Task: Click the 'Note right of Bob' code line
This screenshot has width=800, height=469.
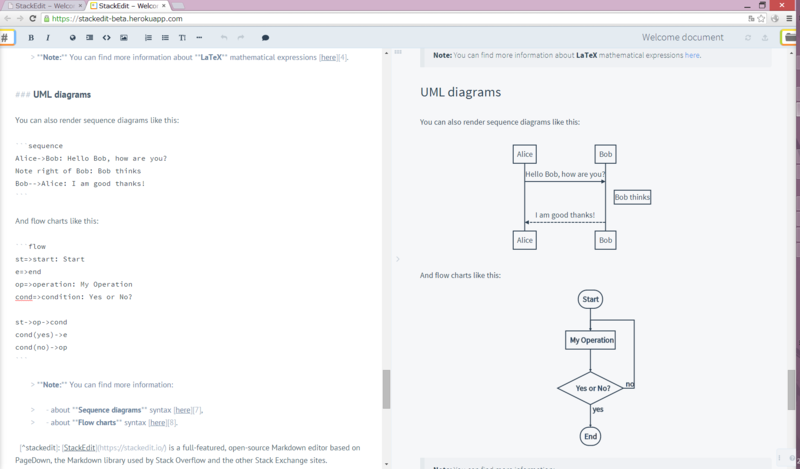Action: click(x=78, y=171)
